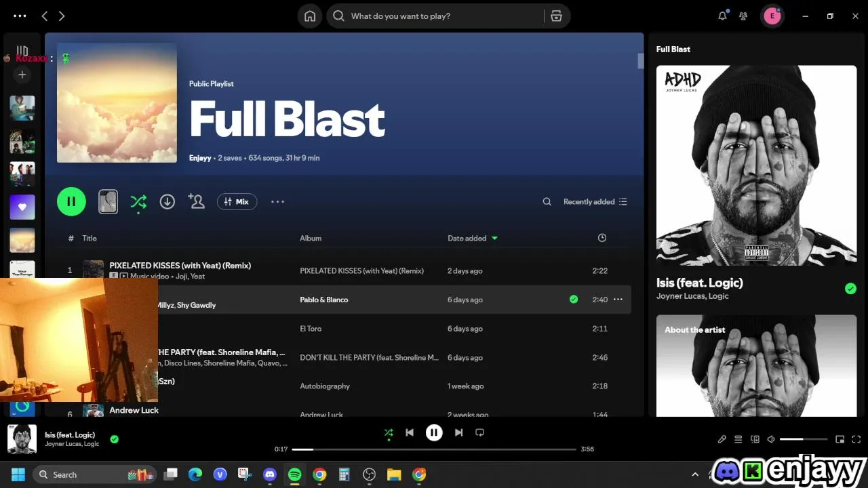This screenshot has width=868, height=488.
Task: Open the lyrics microphone icon
Action: click(722, 439)
